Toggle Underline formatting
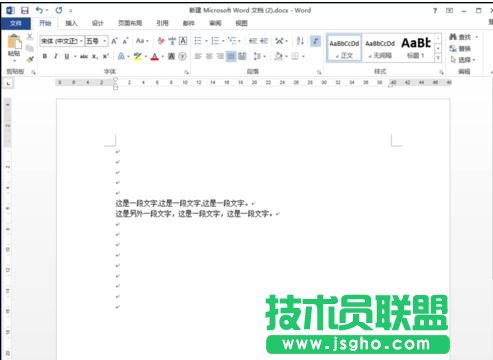This screenshot has height=360, width=493. (x=67, y=56)
